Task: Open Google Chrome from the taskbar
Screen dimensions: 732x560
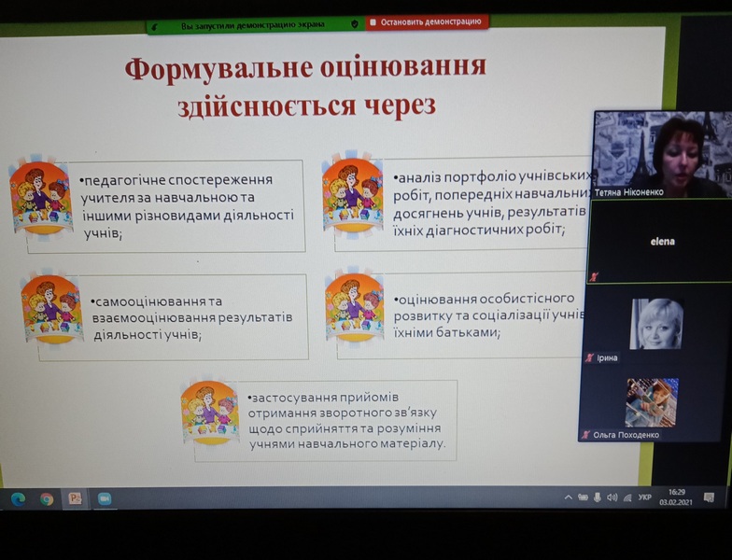Action: (x=47, y=498)
